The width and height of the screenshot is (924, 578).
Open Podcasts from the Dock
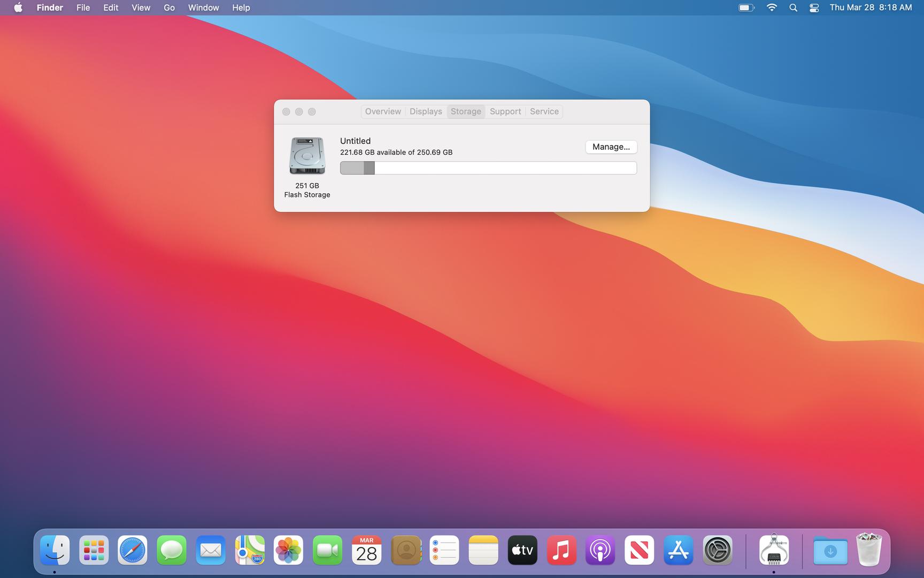(600, 550)
